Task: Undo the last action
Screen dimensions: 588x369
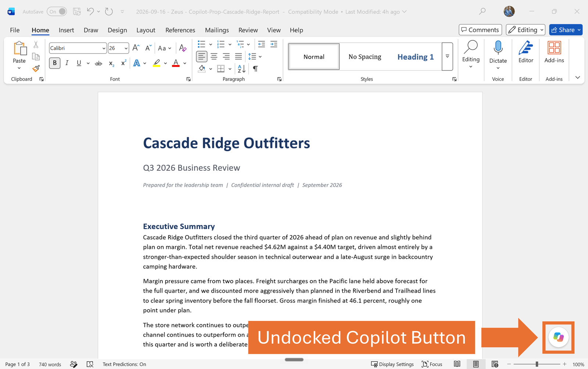Action: coord(90,11)
